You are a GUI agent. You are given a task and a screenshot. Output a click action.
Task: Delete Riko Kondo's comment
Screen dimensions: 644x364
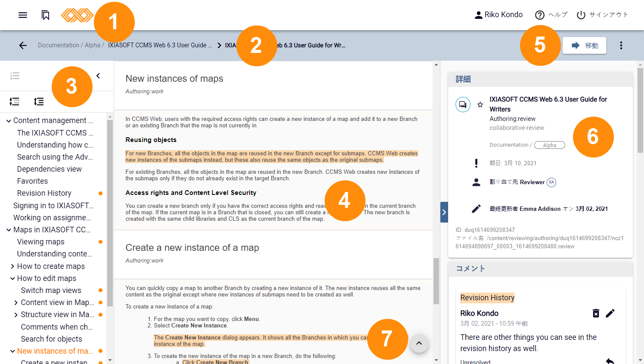click(596, 313)
